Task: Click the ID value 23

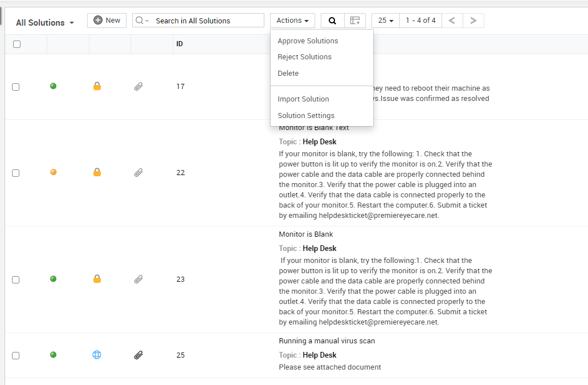Action: pyautogui.click(x=181, y=279)
